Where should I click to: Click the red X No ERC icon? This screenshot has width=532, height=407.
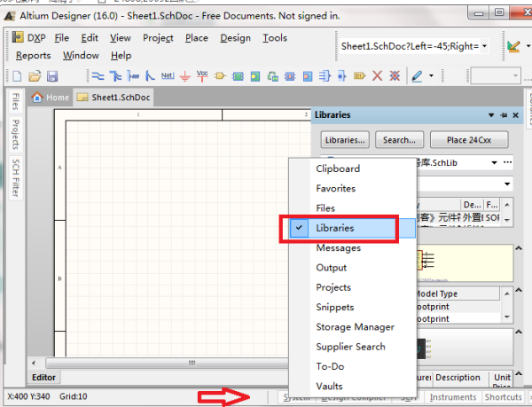tap(378, 76)
